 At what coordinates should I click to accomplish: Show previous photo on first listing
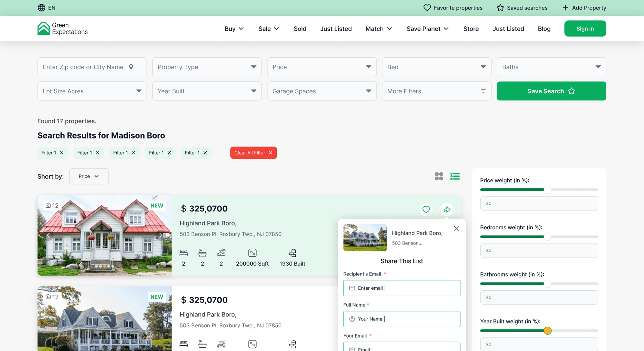pyautogui.click(x=48, y=235)
